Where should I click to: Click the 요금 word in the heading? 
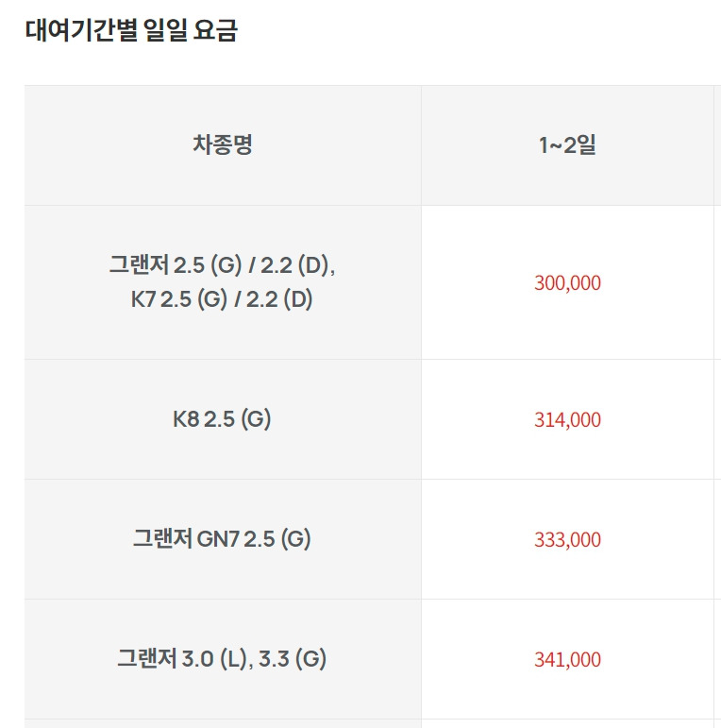click(x=215, y=30)
